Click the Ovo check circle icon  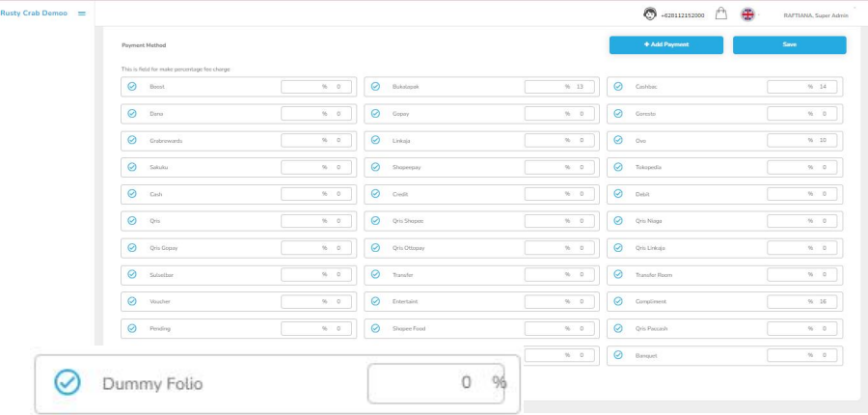coord(618,140)
